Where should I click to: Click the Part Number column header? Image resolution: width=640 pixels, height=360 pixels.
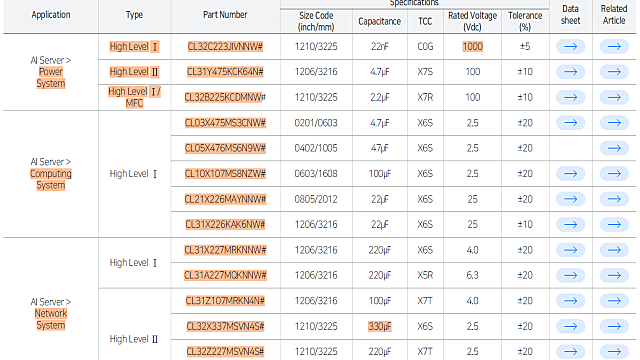225,15
